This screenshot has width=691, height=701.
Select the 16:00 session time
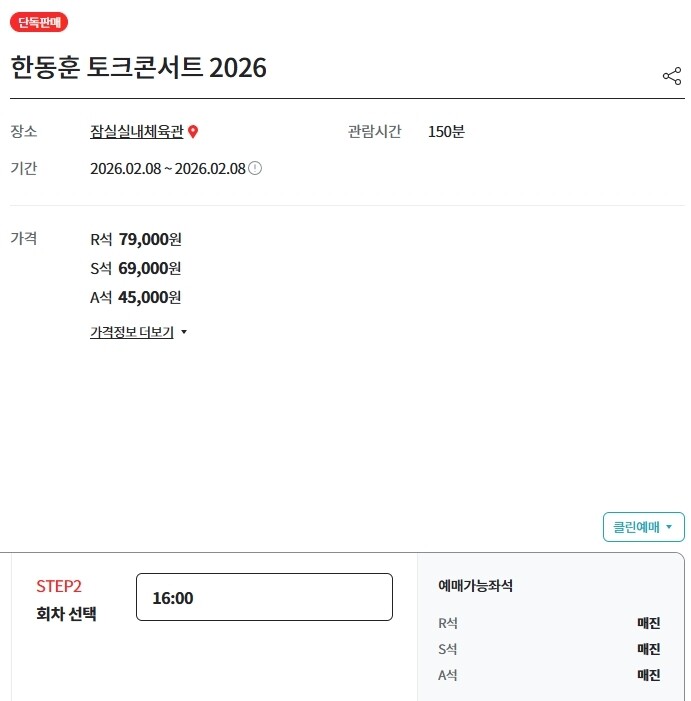pos(264,597)
